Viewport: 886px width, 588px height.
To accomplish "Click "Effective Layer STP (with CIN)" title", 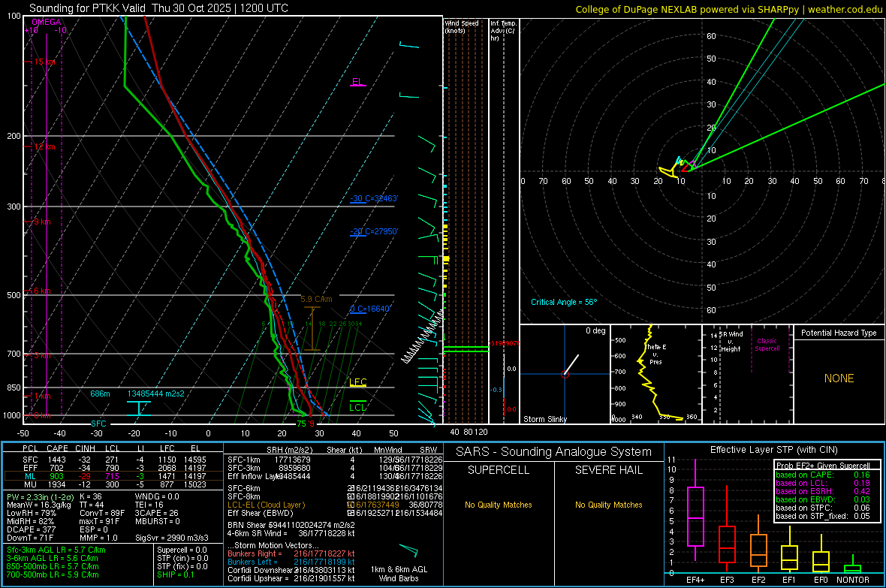I will pyautogui.click(x=773, y=450).
